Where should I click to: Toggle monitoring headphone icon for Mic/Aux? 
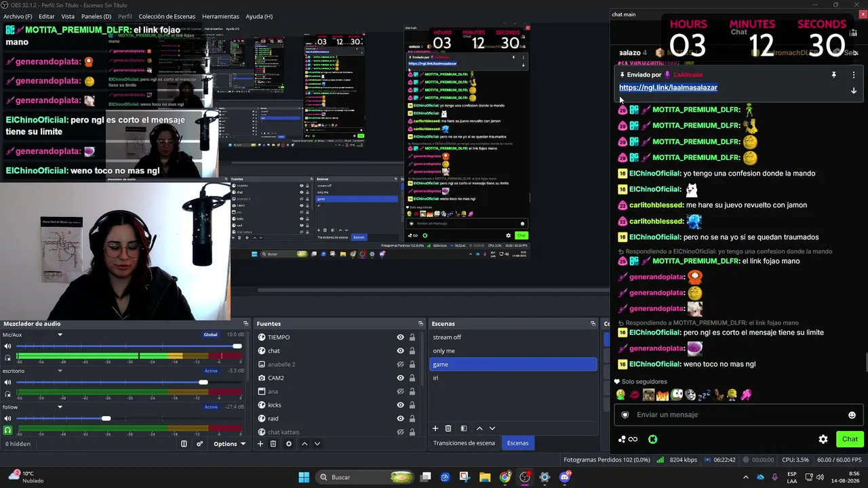pos(8,357)
